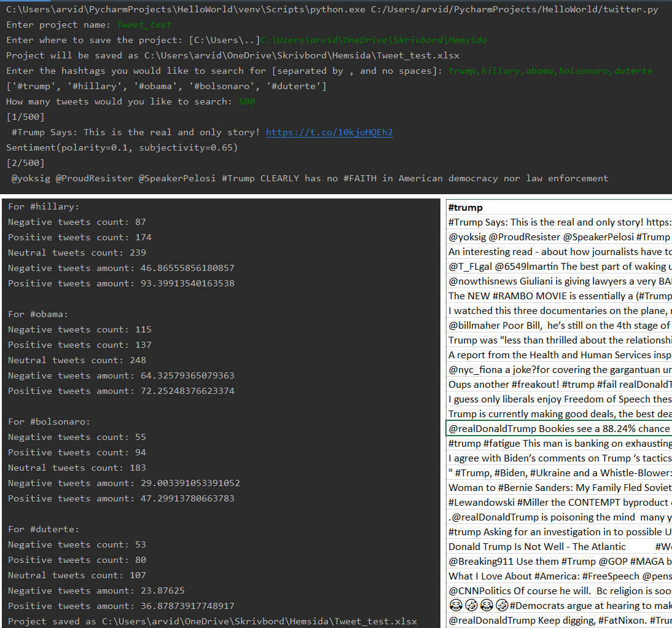Click the Sentiment polarity output line

pyautogui.click(x=123, y=147)
